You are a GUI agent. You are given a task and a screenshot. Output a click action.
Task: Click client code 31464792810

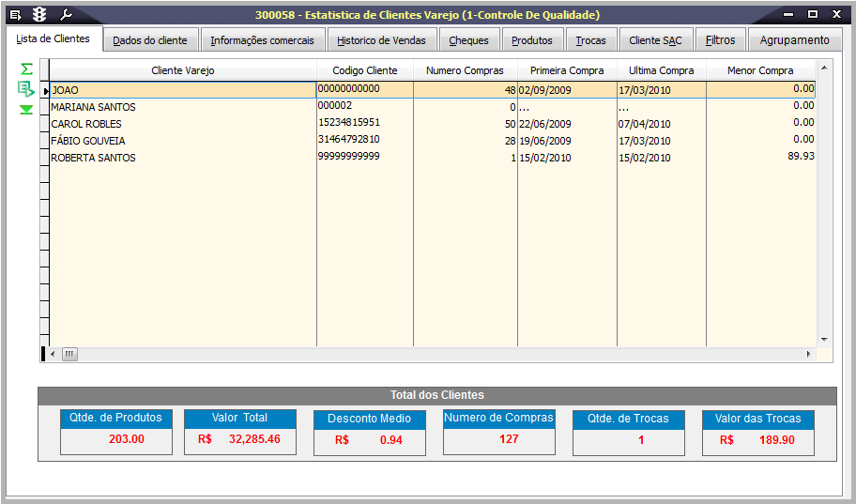(349, 139)
